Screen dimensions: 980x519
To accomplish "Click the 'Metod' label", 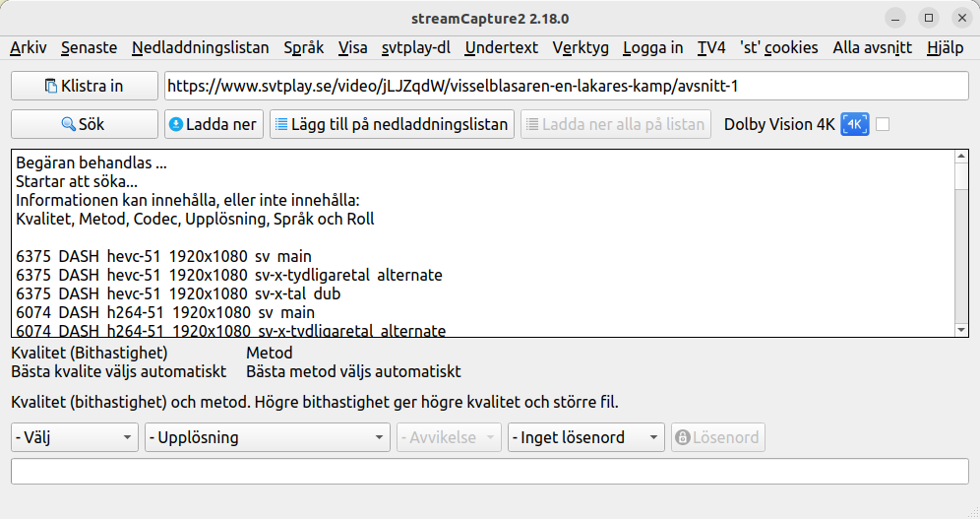I will [270, 353].
